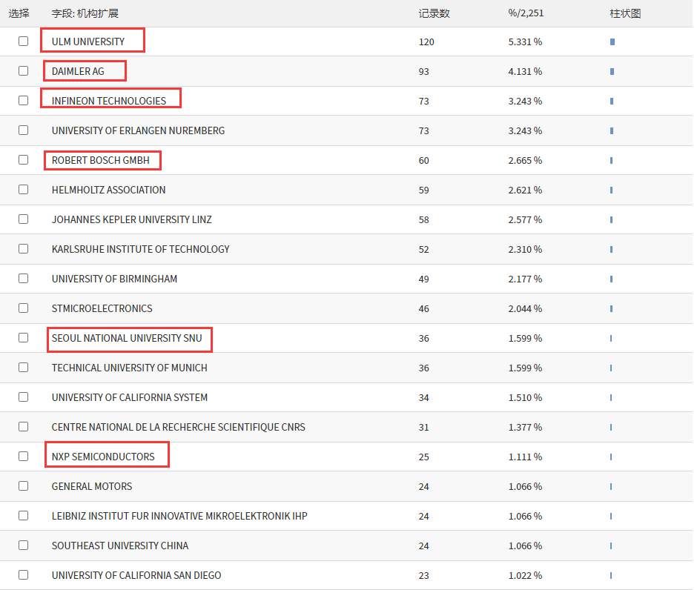This screenshot has height=590, width=700.
Task: Click HELMHOLTZ ASSOCIATION text
Action: [108, 190]
